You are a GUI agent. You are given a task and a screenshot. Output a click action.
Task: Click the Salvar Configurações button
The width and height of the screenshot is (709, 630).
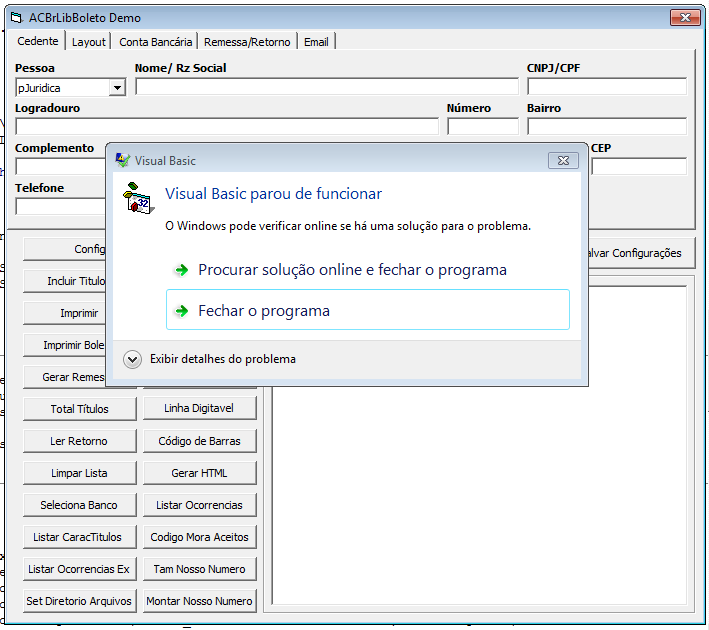(x=642, y=253)
